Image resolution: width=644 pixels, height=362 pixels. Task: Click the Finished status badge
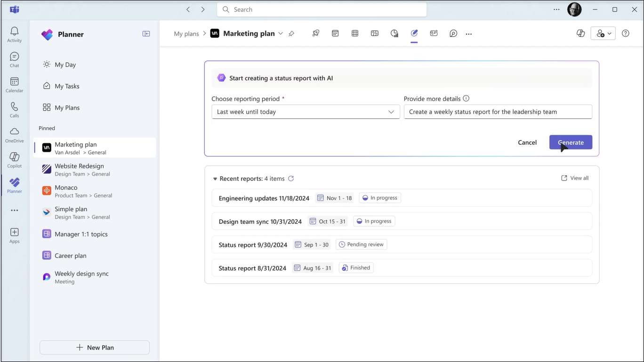(356, 268)
